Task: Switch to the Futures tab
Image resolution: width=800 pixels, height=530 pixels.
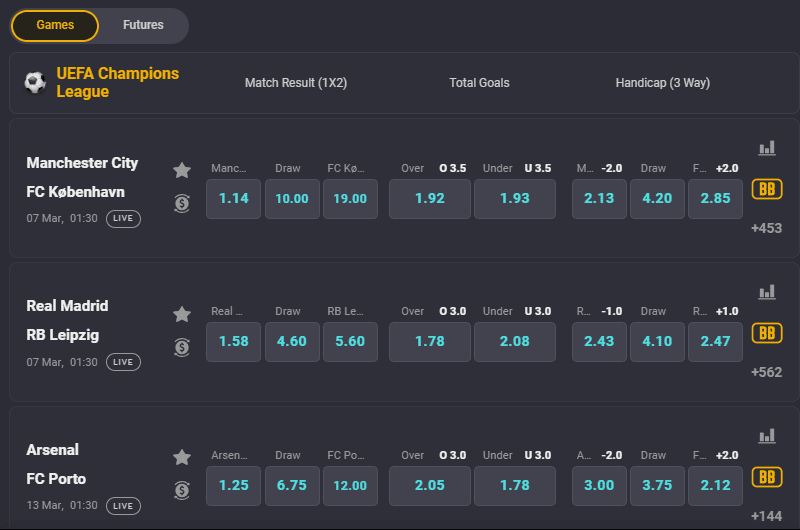Action: pyautogui.click(x=143, y=26)
